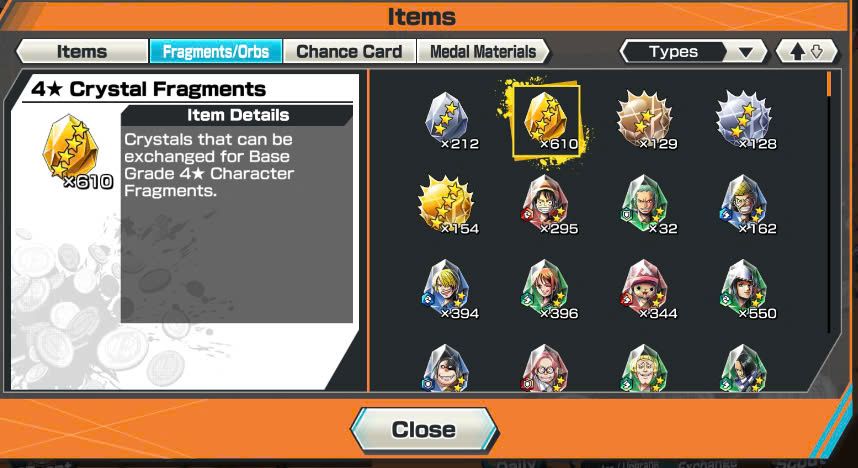858x468 pixels.
Task: Select the gold 4-star crystal fragment x610
Action: [x=547, y=120]
